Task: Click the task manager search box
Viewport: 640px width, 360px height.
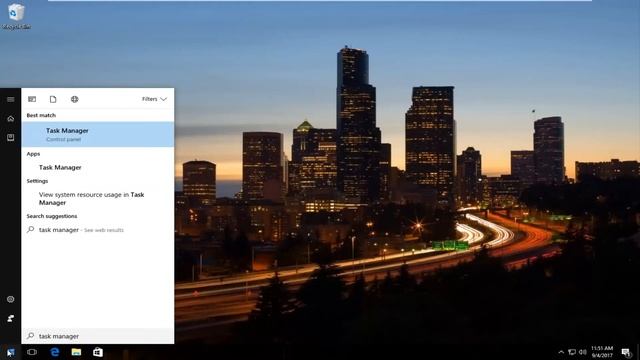Action: [98, 336]
